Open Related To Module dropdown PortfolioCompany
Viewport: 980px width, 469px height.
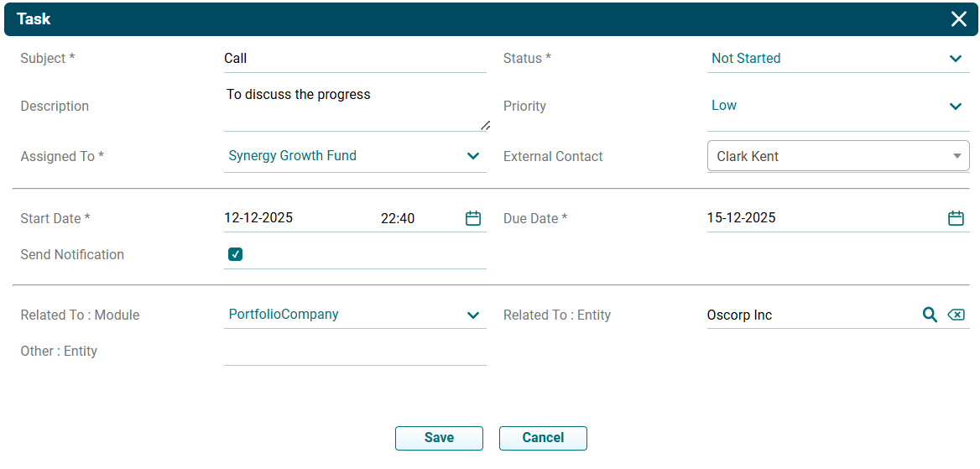[x=473, y=315]
